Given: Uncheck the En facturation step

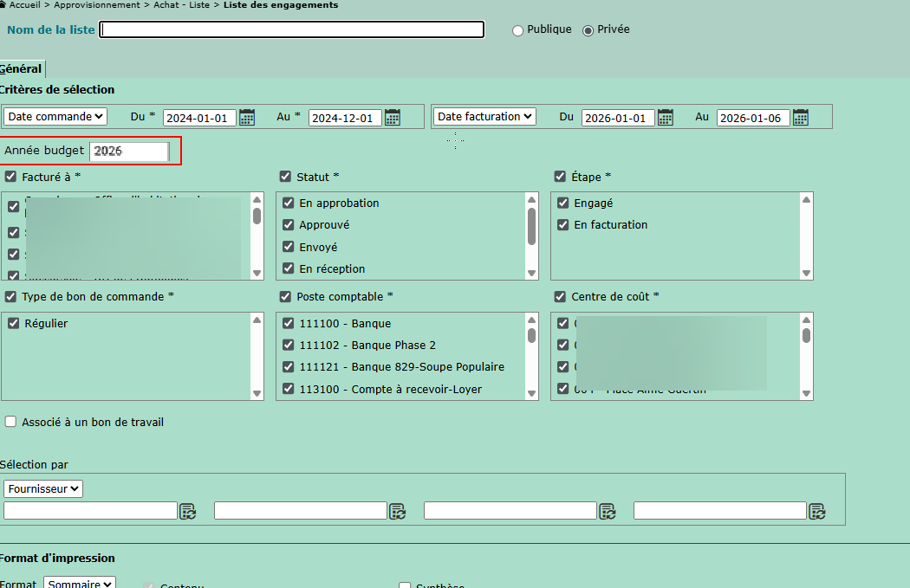Looking at the screenshot, I should [563, 225].
